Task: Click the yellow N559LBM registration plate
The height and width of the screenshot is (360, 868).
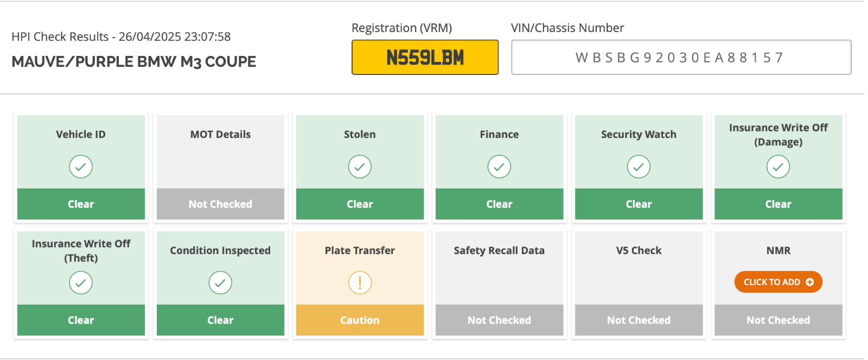Action: click(425, 57)
